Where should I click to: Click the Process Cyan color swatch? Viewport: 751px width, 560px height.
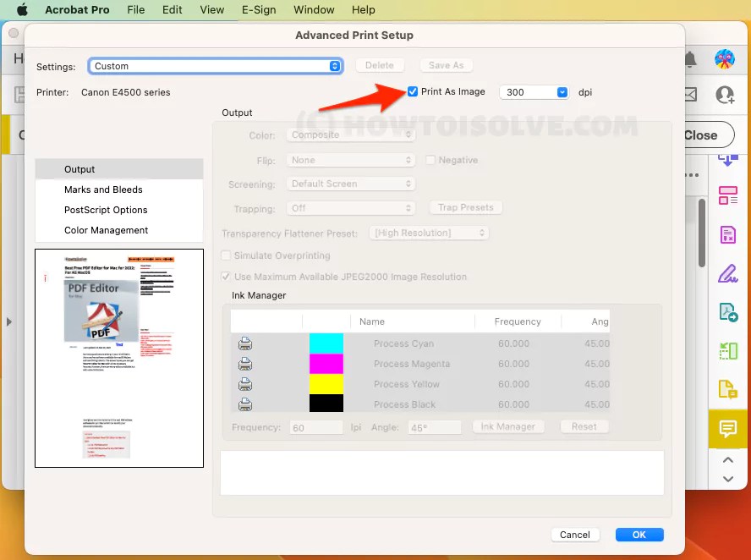click(328, 343)
